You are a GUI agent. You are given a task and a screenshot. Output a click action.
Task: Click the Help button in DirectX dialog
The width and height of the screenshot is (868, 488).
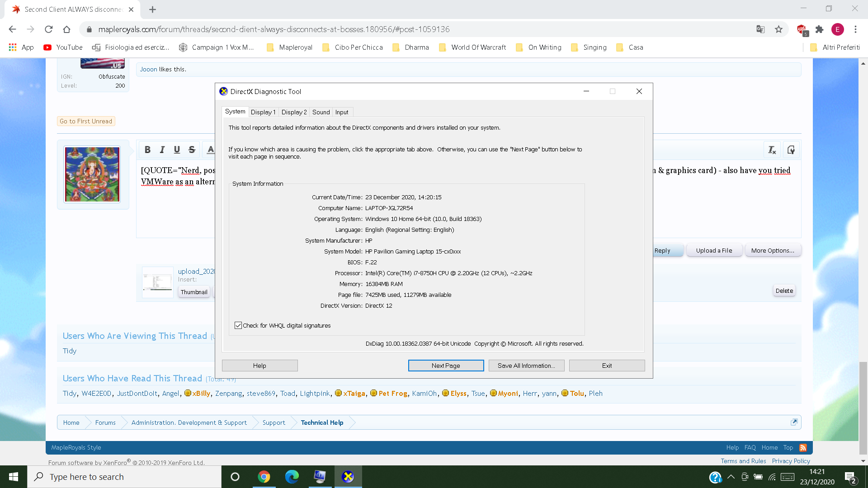pos(259,366)
